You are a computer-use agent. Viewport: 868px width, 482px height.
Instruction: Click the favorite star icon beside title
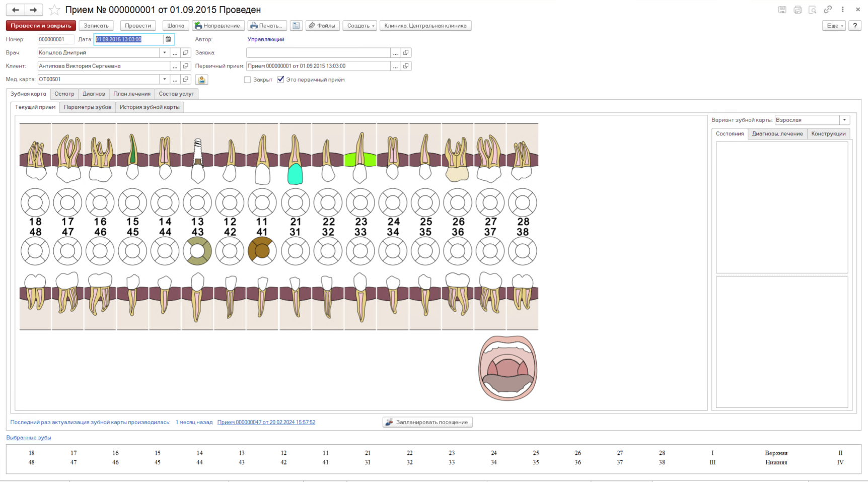pos(54,10)
